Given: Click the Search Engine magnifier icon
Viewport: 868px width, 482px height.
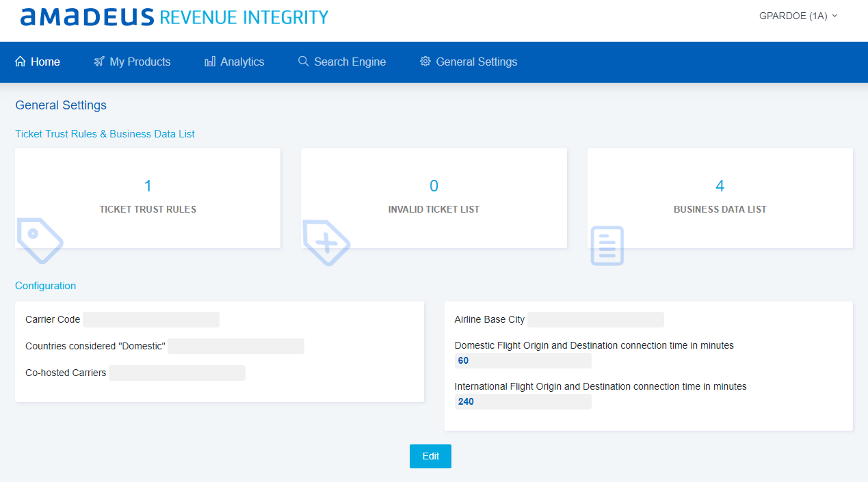Looking at the screenshot, I should (304, 62).
